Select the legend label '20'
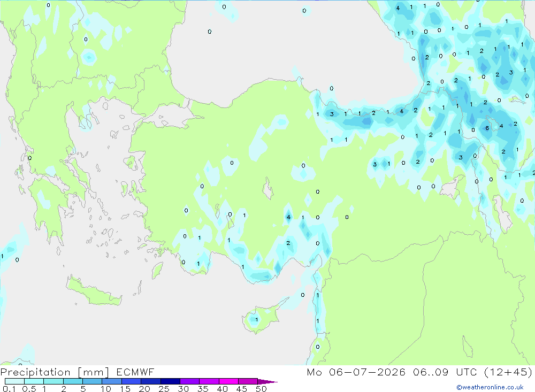 coord(144,389)
